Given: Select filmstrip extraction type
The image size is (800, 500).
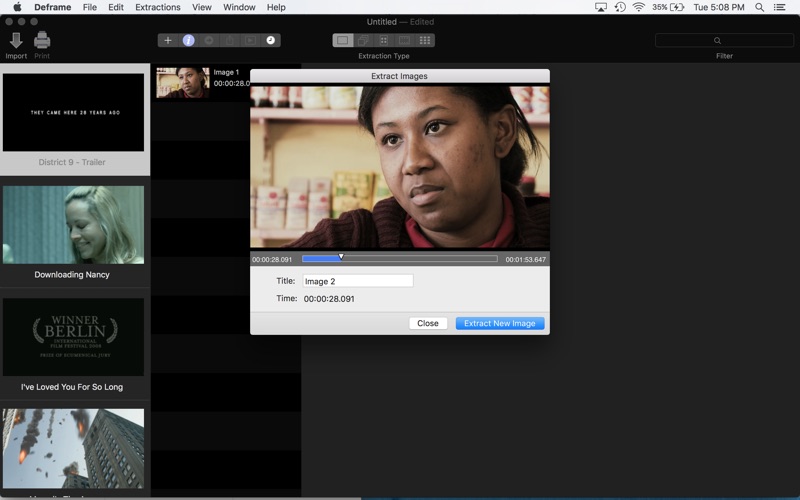Looking at the screenshot, I should [404, 40].
